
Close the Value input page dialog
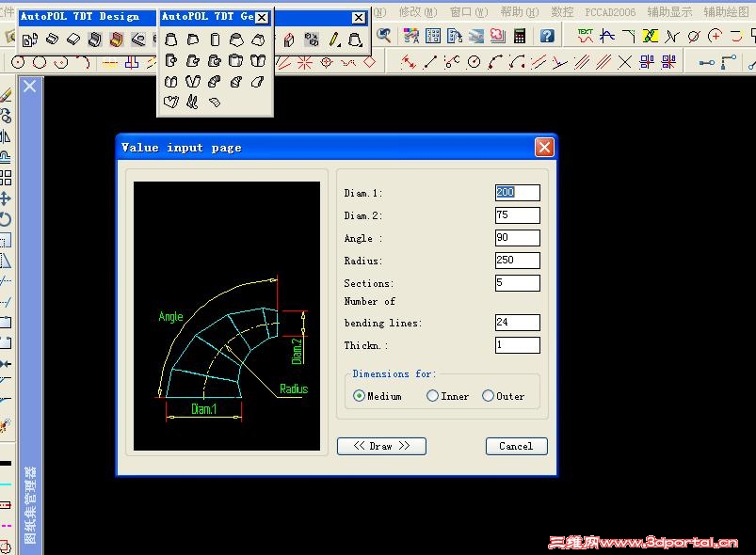click(x=544, y=147)
